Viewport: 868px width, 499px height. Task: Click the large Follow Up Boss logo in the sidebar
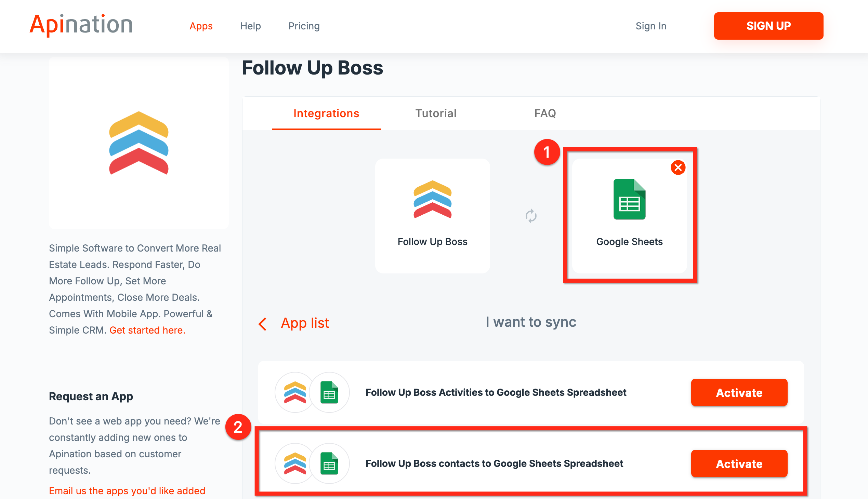pos(139,143)
